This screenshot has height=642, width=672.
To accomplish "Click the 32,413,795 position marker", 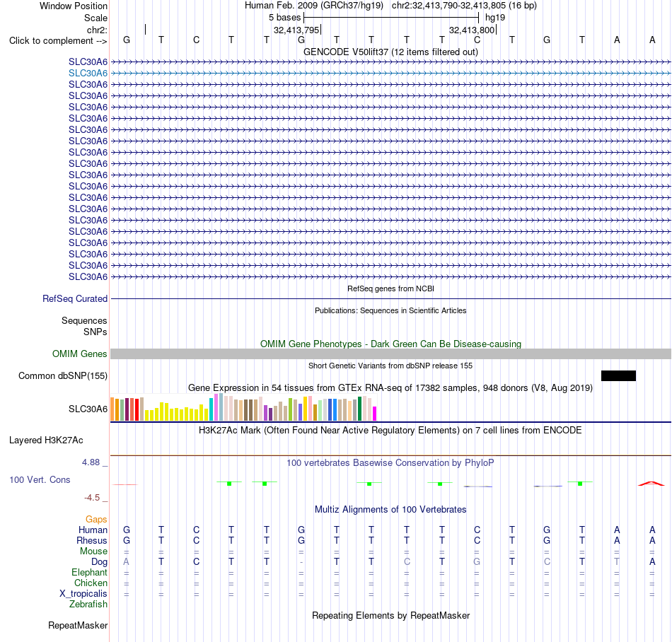I will [296, 30].
